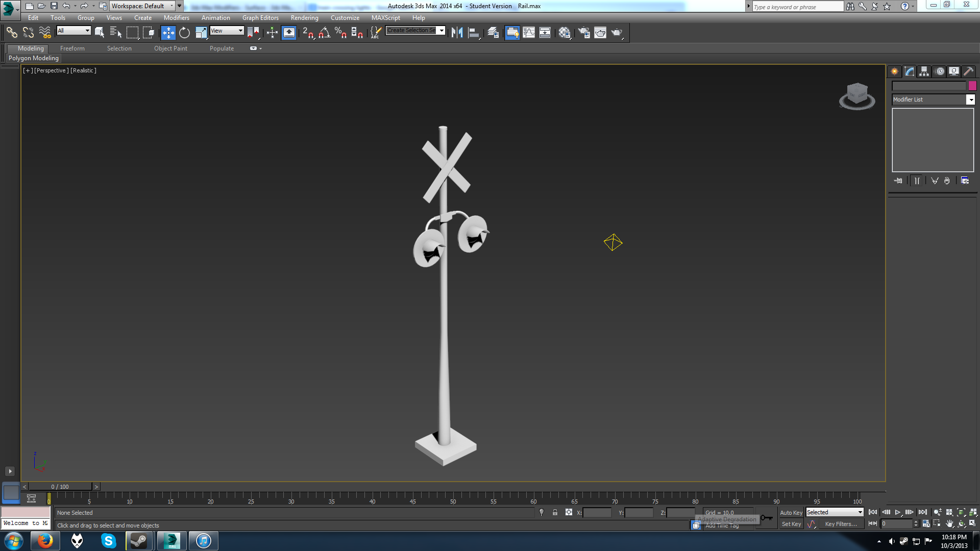Viewport: 980px width, 551px height.
Task: Expand the Create Selection Set dropdown
Action: pos(442,31)
